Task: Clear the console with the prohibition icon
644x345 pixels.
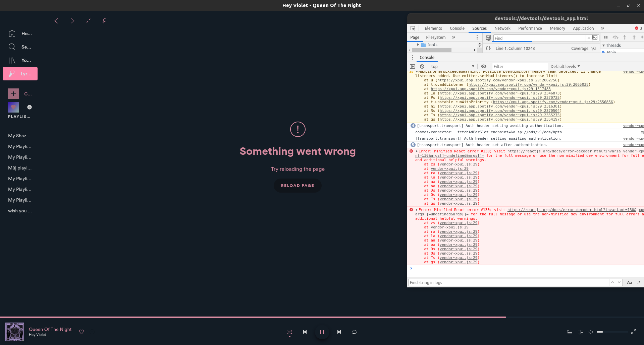Action: 422,66
